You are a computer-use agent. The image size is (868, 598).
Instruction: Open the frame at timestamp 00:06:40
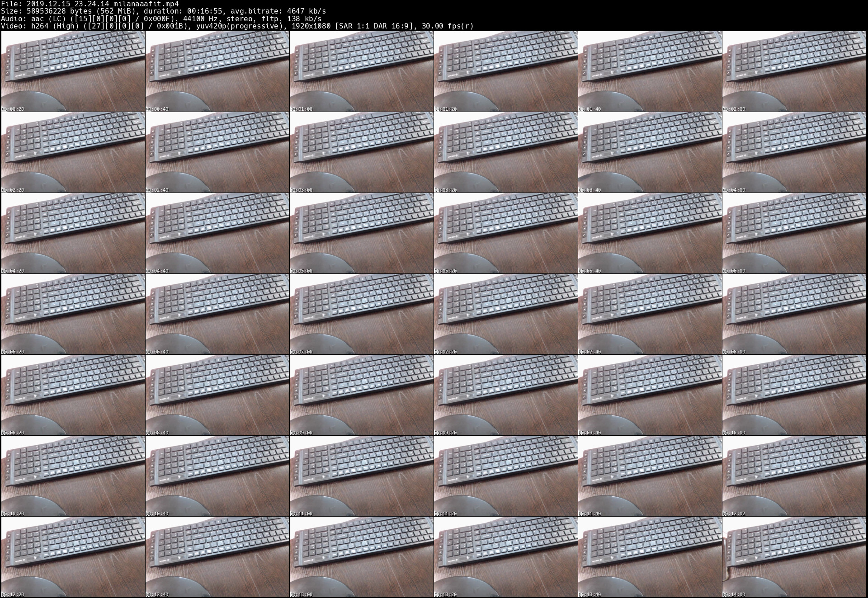point(217,314)
